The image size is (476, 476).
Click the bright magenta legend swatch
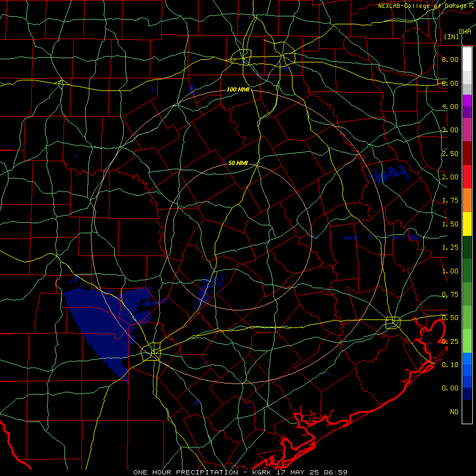click(467, 100)
